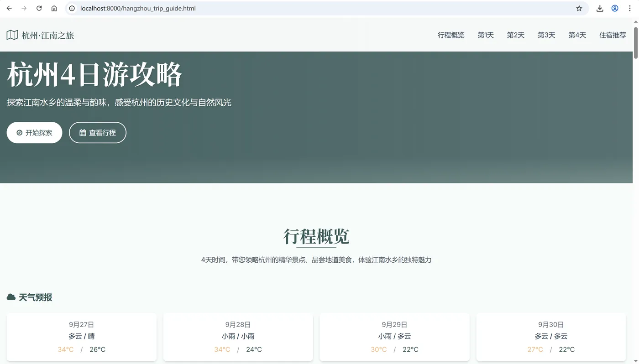Click the site info icon in the address bar
639x364 pixels.
point(72,8)
